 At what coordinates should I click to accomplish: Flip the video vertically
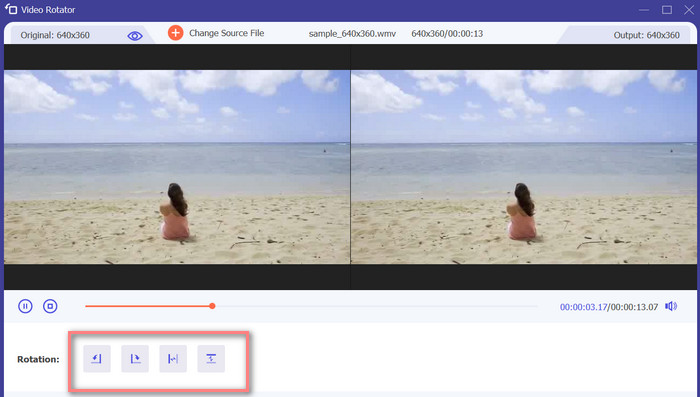click(x=211, y=359)
